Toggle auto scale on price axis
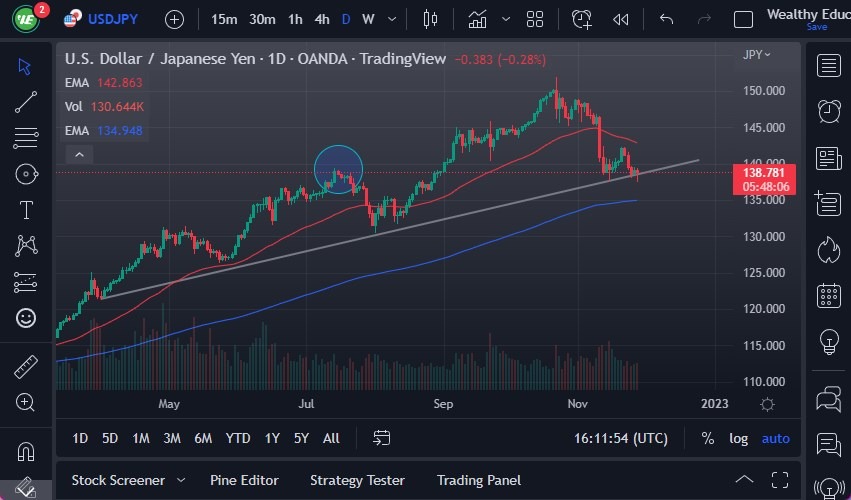 point(775,438)
